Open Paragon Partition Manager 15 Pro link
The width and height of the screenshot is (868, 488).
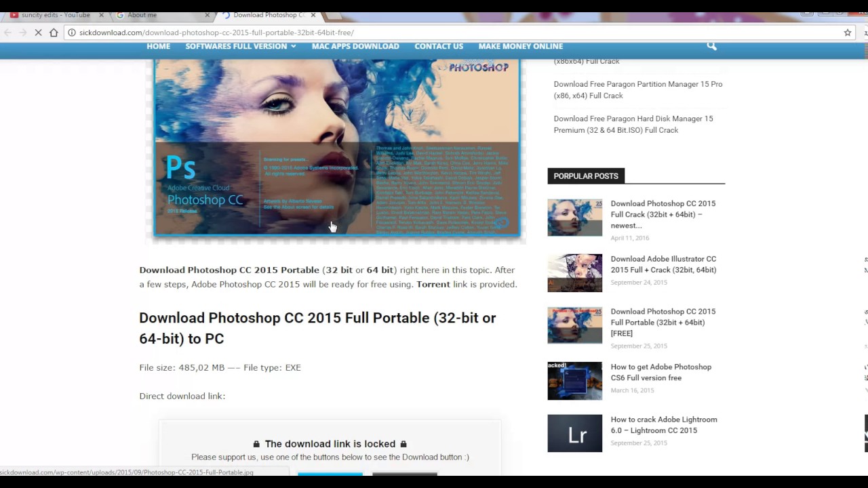point(638,89)
